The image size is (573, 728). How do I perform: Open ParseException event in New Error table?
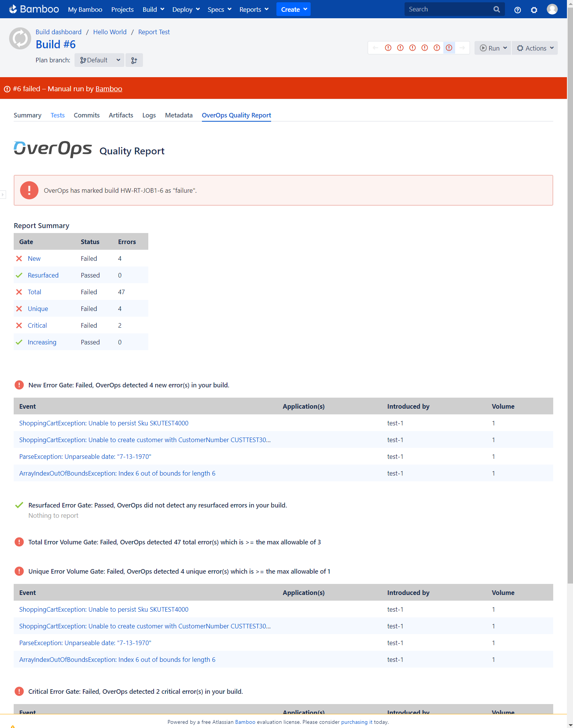pos(85,457)
